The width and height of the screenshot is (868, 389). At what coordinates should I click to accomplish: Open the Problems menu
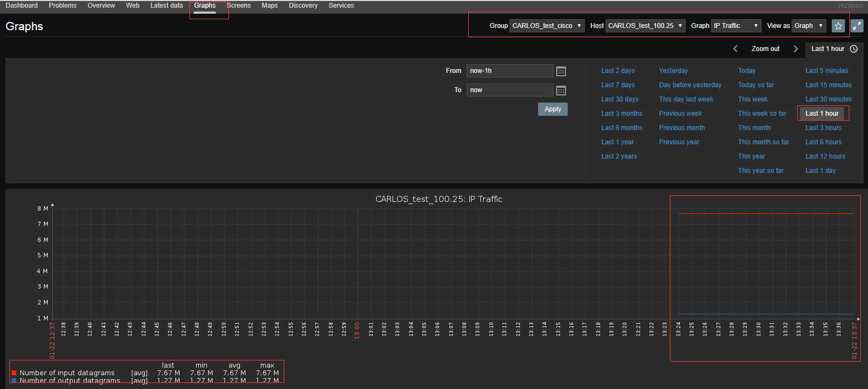(63, 5)
